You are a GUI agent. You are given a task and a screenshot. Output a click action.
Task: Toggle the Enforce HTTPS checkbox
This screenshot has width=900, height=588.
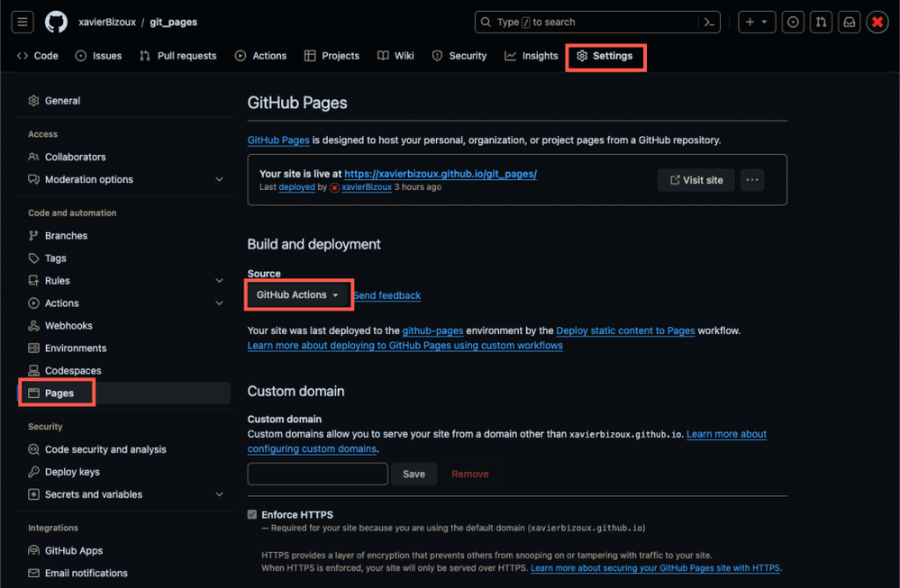click(x=252, y=515)
